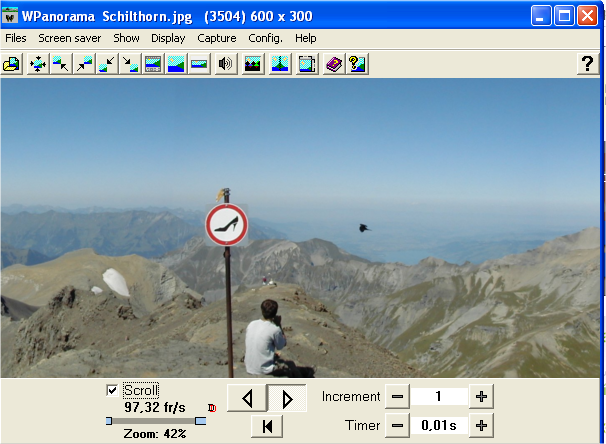Click the zoom slider's left handle

point(109,421)
